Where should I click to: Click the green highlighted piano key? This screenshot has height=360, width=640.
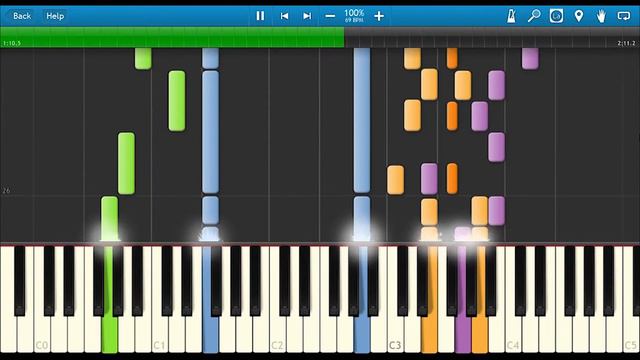pos(109,335)
